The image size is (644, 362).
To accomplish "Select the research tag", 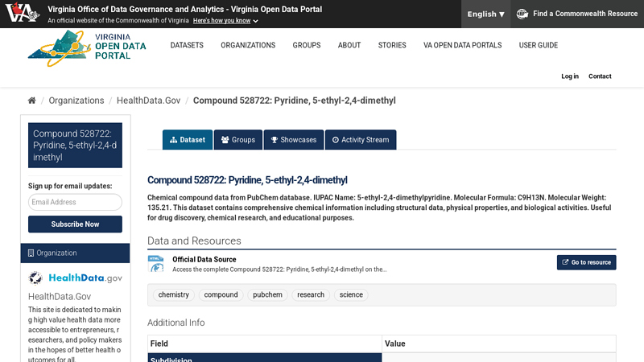I will pyautogui.click(x=311, y=294).
